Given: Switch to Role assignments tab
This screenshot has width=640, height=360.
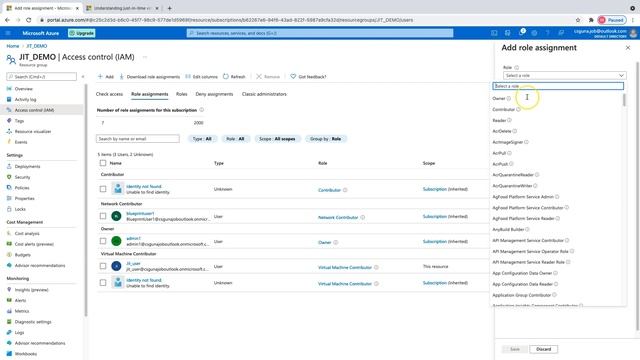Looking at the screenshot, I should click(149, 94).
